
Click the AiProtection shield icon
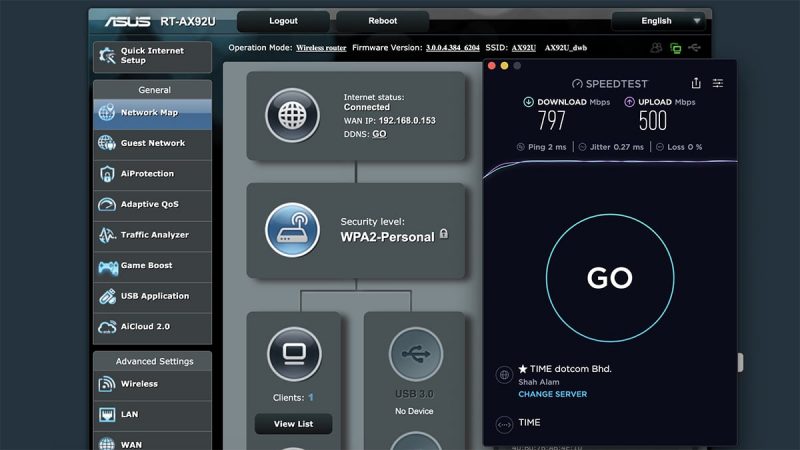click(107, 174)
